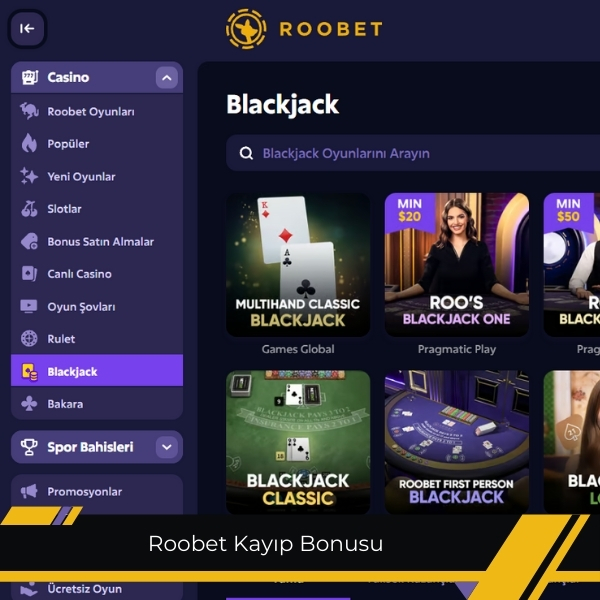Select the Popüler flame icon

pyautogui.click(x=29, y=143)
